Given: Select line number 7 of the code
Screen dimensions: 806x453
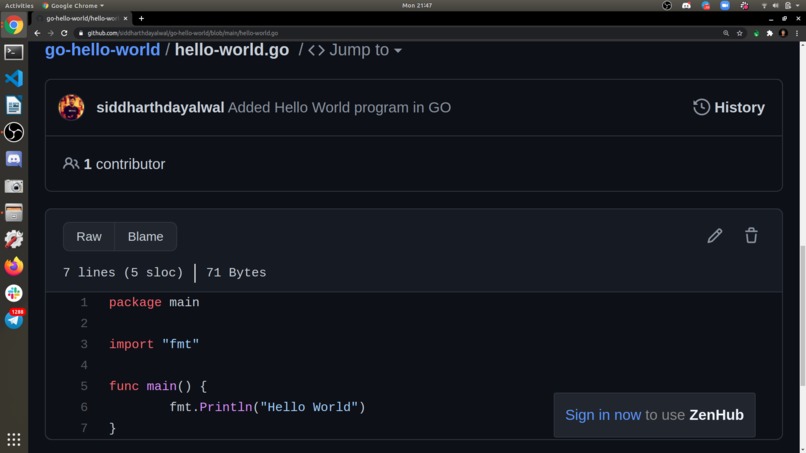Looking at the screenshot, I should point(84,428).
